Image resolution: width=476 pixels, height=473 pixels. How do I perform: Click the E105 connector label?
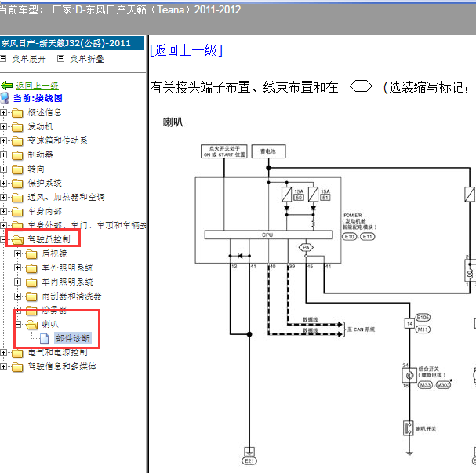coord(423,318)
